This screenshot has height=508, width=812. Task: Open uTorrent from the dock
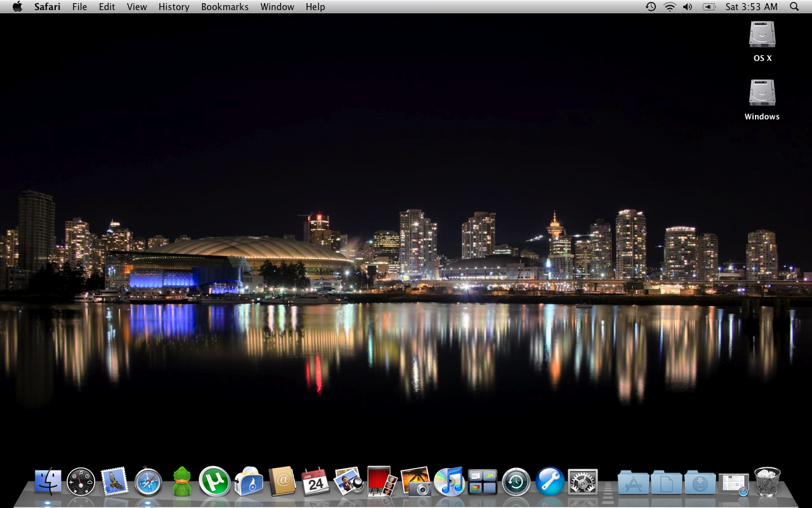pyautogui.click(x=214, y=481)
